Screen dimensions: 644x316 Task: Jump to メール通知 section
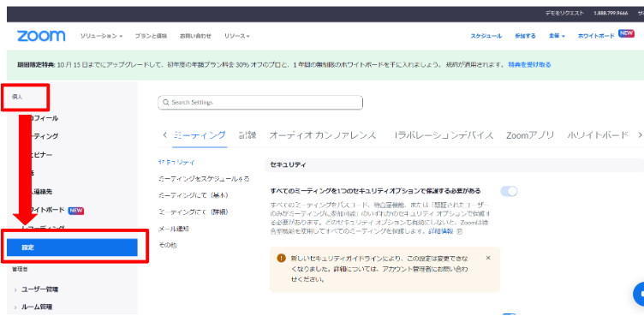[174, 229]
